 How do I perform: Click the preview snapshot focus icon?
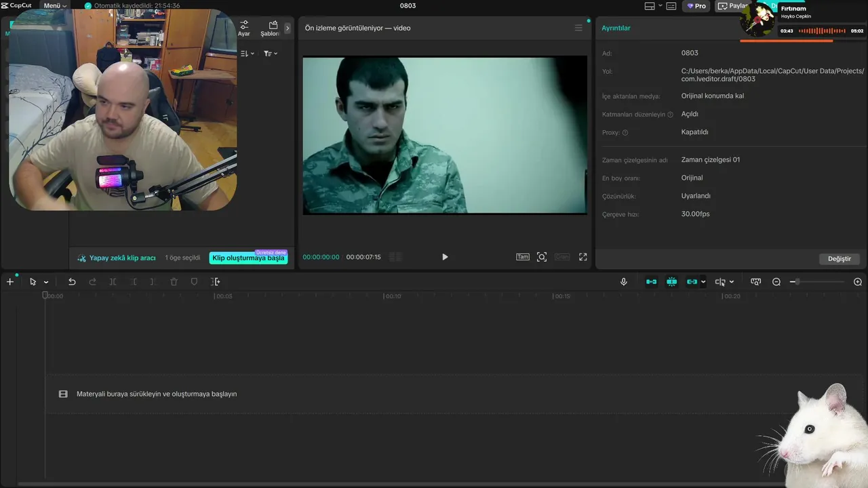[542, 257]
